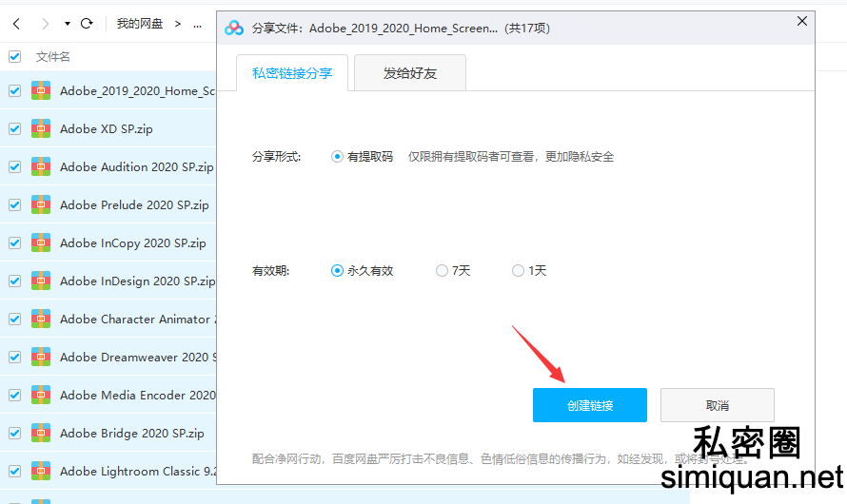Click the Adobe Audition 2020 zip icon
Image resolution: width=847 pixels, height=504 pixels.
tap(41, 166)
